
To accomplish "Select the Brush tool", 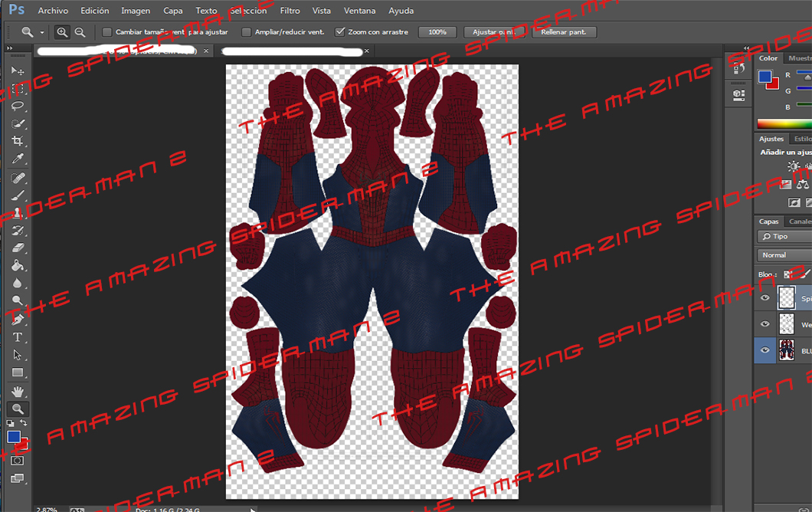I will (x=18, y=195).
